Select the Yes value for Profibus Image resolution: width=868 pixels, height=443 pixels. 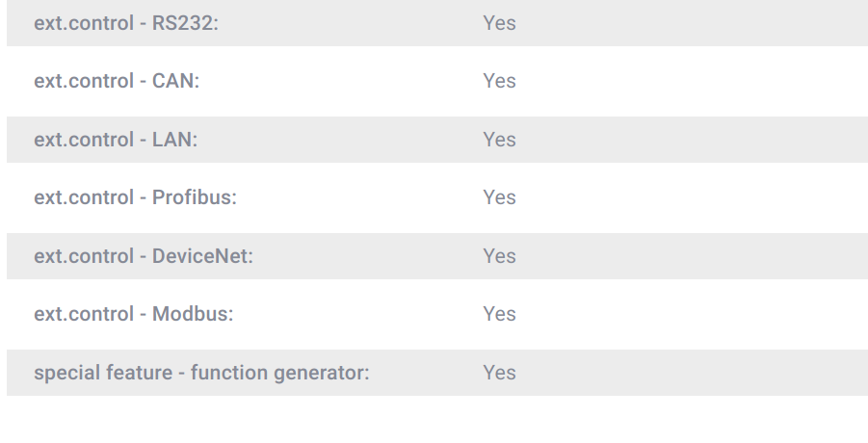pyautogui.click(x=499, y=197)
